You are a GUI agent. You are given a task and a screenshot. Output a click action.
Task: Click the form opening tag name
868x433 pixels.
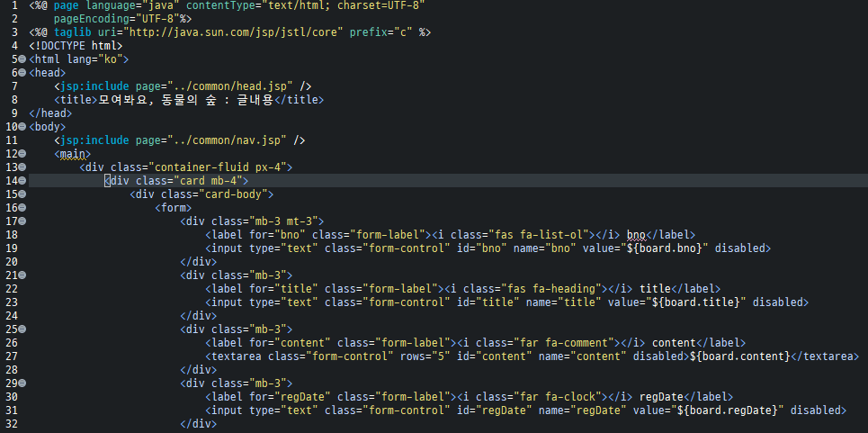pos(174,208)
